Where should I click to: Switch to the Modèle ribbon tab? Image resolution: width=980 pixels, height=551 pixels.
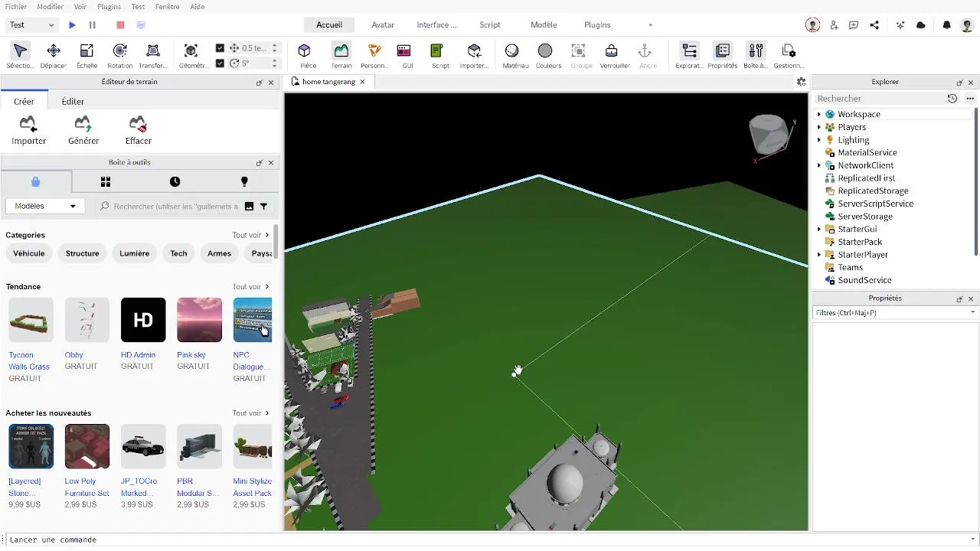coord(544,24)
